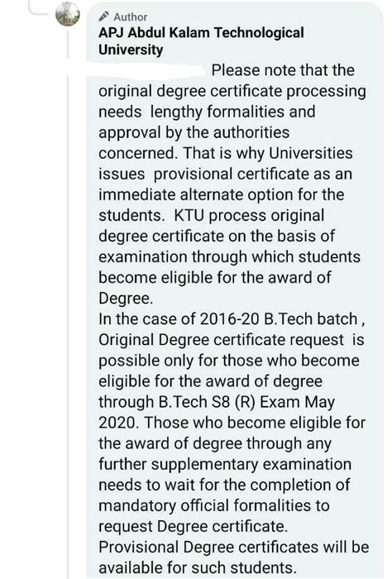Click the line 'further supplementary examination'
The image size is (392, 579).
(x=225, y=464)
